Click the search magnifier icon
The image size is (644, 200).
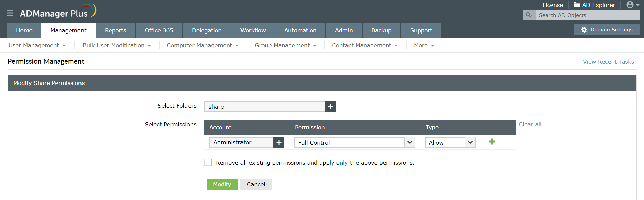point(529,15)
